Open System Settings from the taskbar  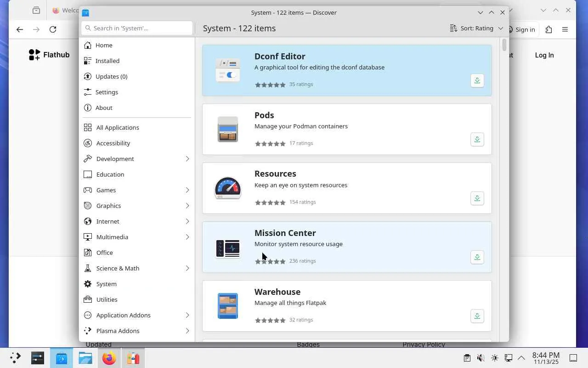(38, 358)
